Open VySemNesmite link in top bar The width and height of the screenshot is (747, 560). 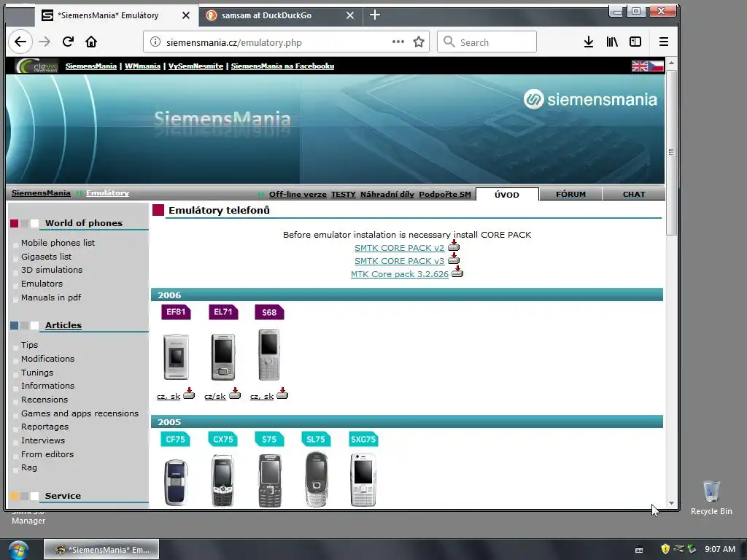(196, 66)
